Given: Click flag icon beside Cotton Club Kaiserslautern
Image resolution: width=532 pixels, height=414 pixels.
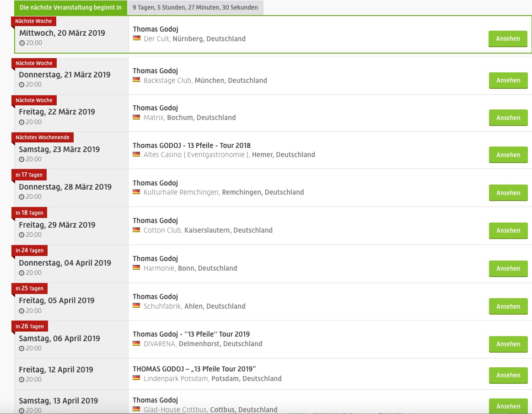Looking at the screenshot, I should click(x=136, y=229).
